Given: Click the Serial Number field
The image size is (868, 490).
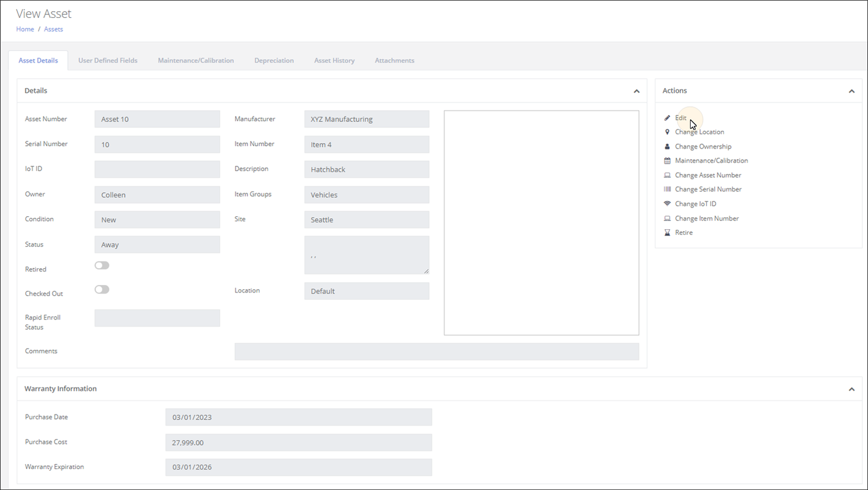Looking at the screenshot, I should [157, 144].
